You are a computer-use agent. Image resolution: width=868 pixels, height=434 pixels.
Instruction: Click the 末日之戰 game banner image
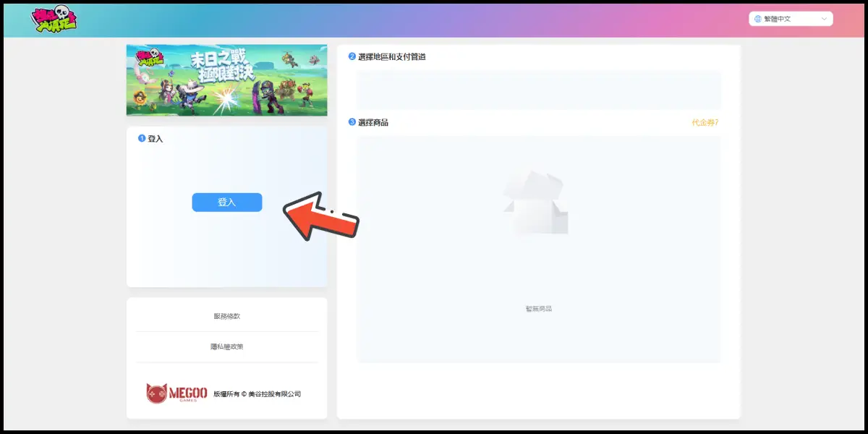tap(227, 80)
